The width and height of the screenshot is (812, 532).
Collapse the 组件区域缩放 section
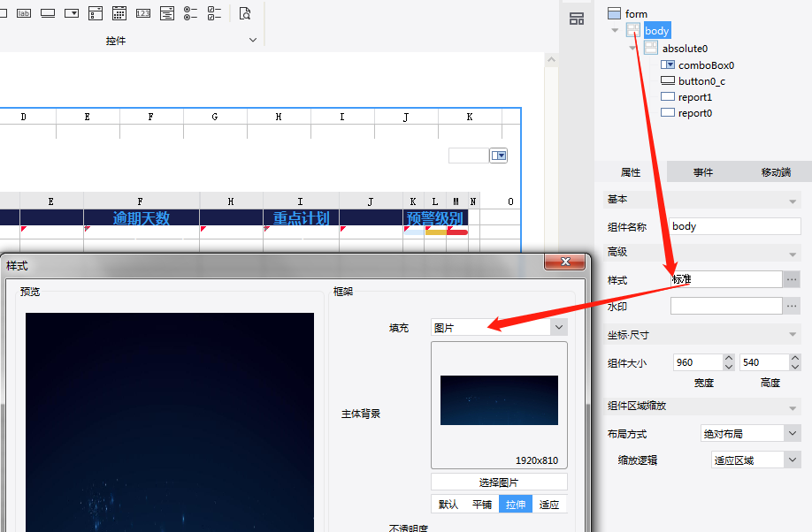793,408
